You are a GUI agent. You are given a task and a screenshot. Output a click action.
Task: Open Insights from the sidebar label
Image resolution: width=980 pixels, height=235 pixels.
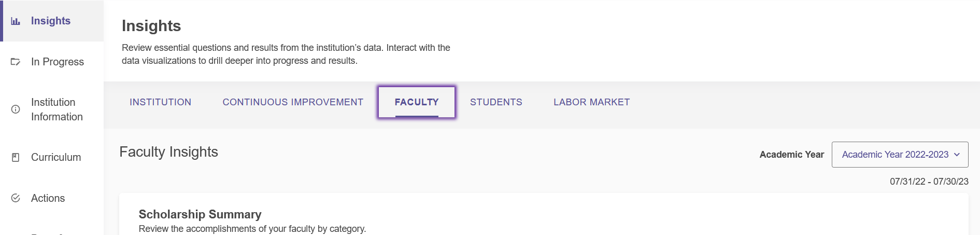(51, 21)
